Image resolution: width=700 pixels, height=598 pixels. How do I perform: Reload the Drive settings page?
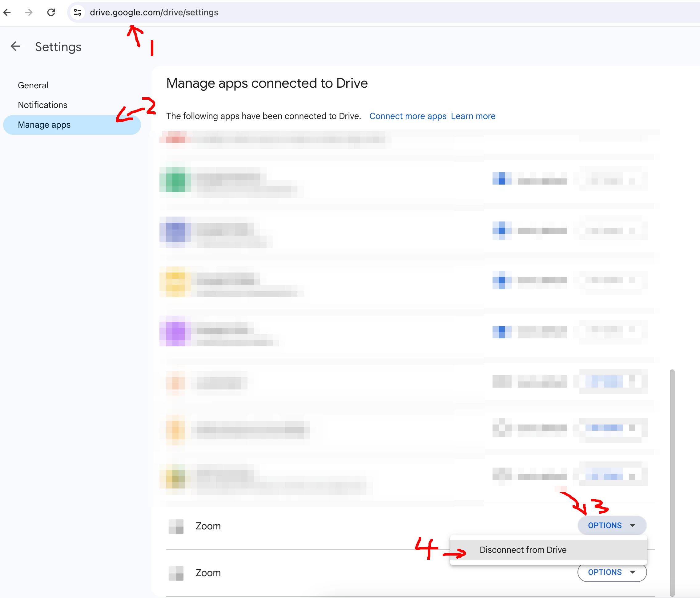coord(51,13)
